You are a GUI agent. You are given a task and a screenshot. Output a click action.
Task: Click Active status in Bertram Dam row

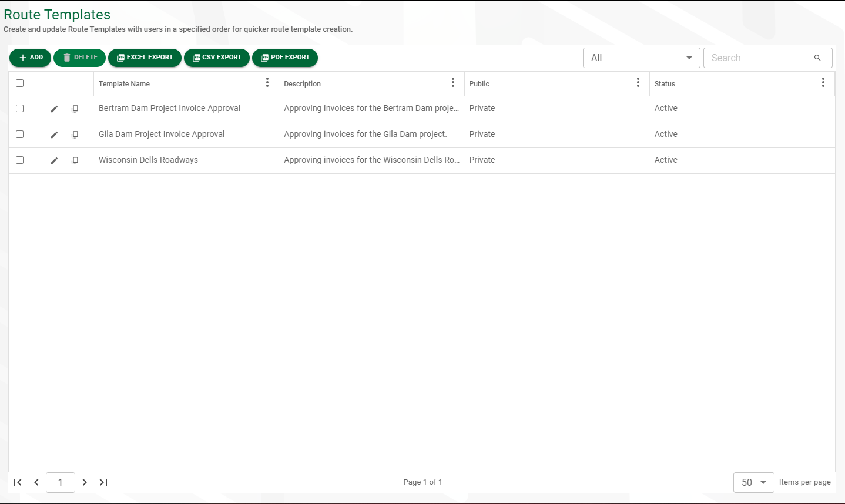pyautogui.click(x=666, y=108)
